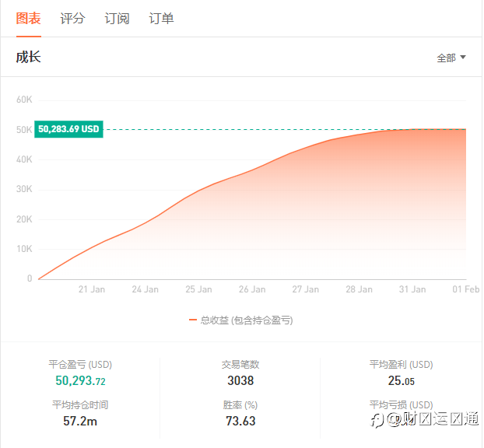Click the 24 Jan axis label
The height and width of the screenshot is (448, 484).
145,289
